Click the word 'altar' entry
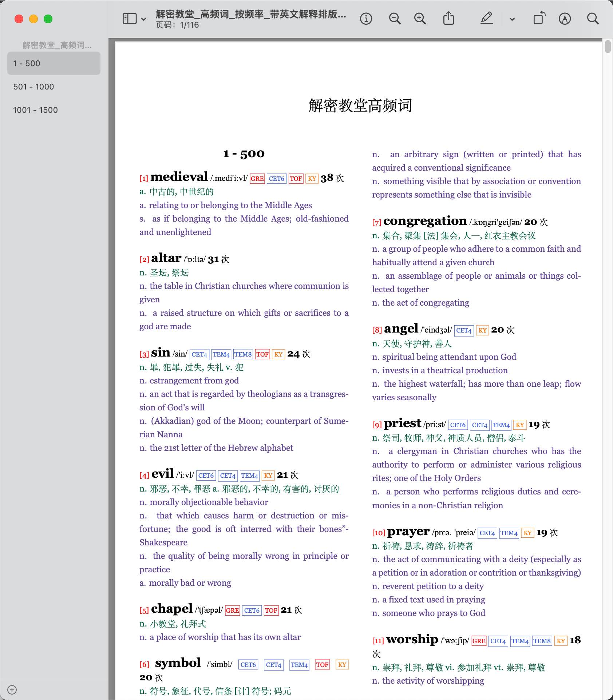This screenshot has width=613, height=700. click(x=166, y=258)
